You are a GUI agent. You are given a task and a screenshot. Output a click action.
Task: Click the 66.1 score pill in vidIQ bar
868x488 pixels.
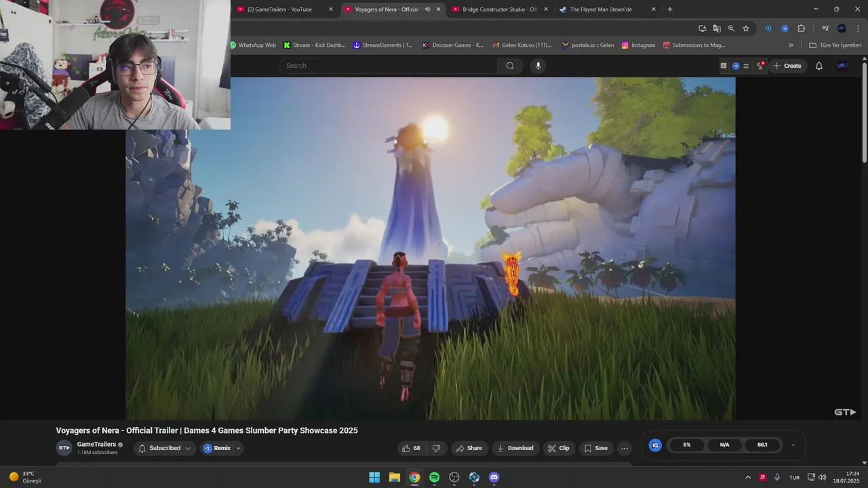(762, 445)
